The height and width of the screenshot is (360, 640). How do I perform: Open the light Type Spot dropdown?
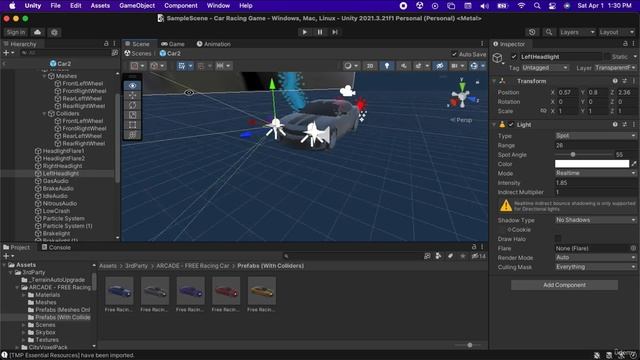click(595, 136)
